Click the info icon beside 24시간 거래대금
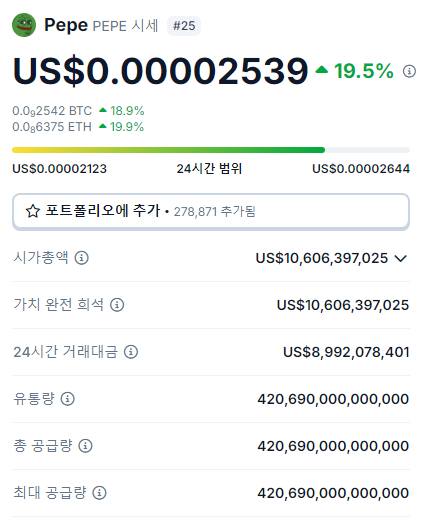This screenshot has height=522, width=421. tap(131, 352)
